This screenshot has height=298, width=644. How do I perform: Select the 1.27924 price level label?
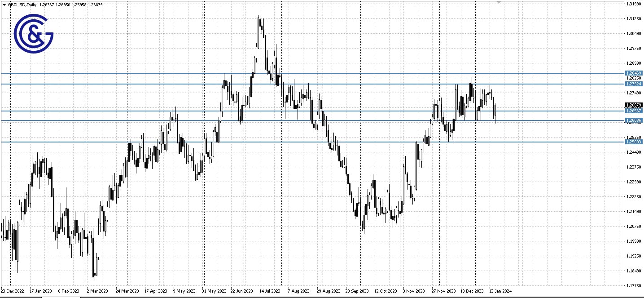(x=634, y=83)
